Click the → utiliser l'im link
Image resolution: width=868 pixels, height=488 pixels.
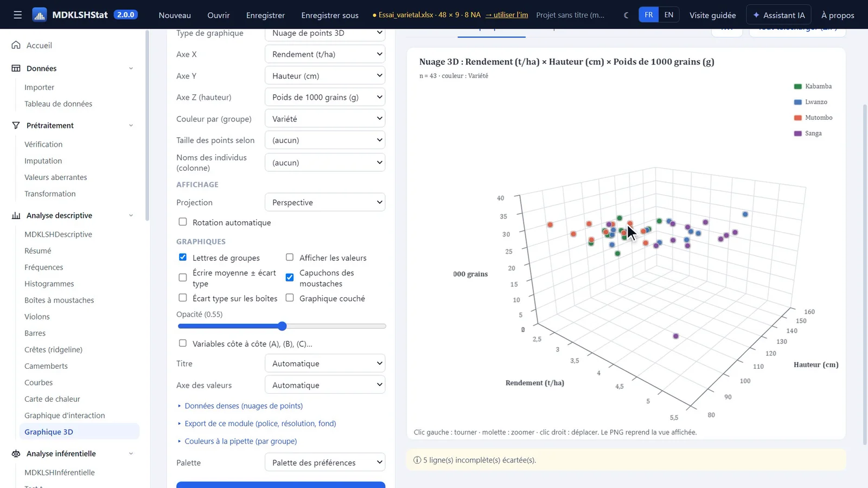[507, 15]
